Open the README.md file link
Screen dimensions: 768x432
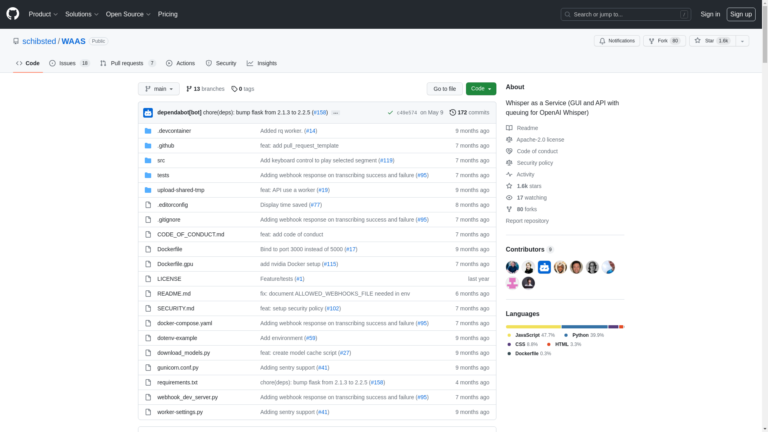tap(175, 294)
